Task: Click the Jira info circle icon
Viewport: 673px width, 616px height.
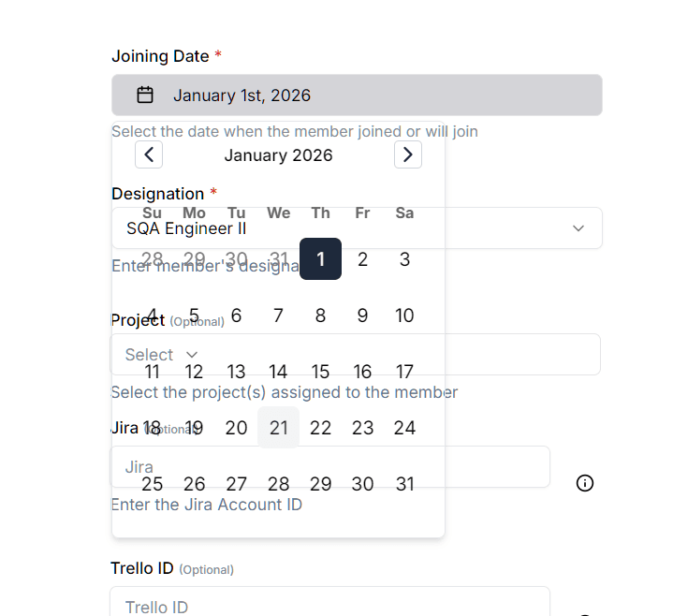Action: [585, 483]
